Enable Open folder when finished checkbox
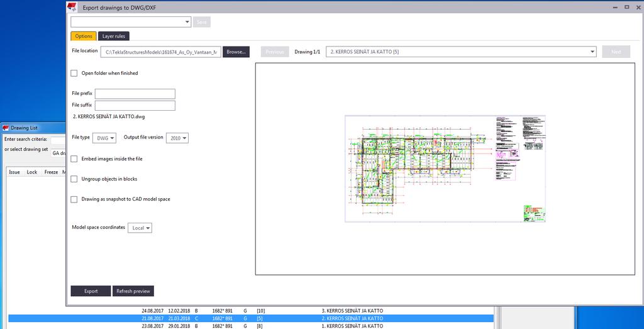The height and width of the screenshot is (329, 644). pos(74,73)
